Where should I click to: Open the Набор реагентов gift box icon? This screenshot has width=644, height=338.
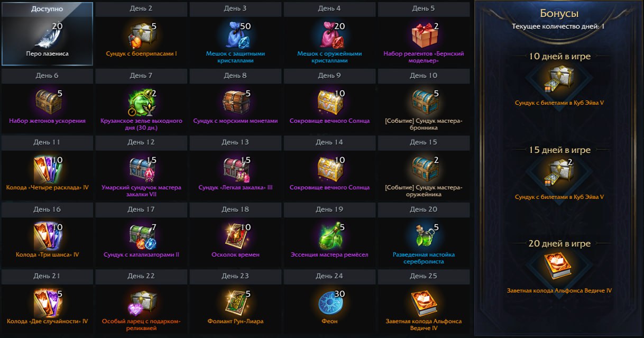click(x=423, y=35)
